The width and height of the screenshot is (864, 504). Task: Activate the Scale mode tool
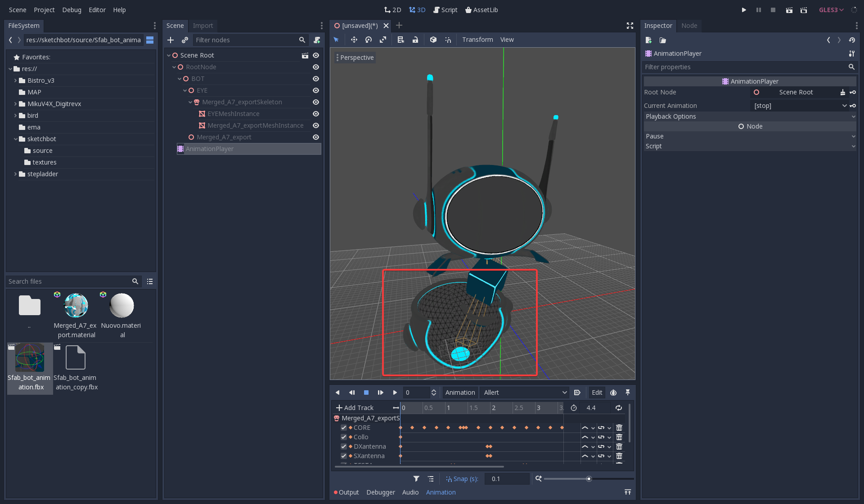[383, 40]
